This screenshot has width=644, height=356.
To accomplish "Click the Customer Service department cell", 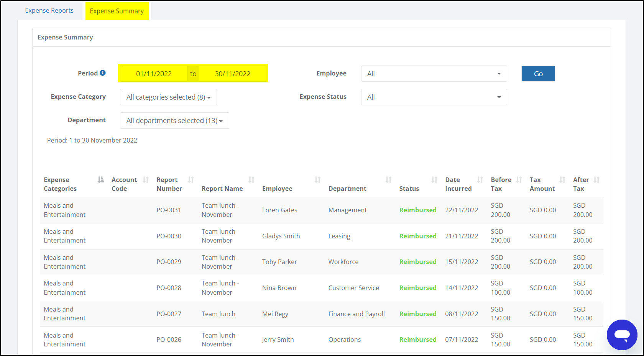I will [x=354, y=288].
